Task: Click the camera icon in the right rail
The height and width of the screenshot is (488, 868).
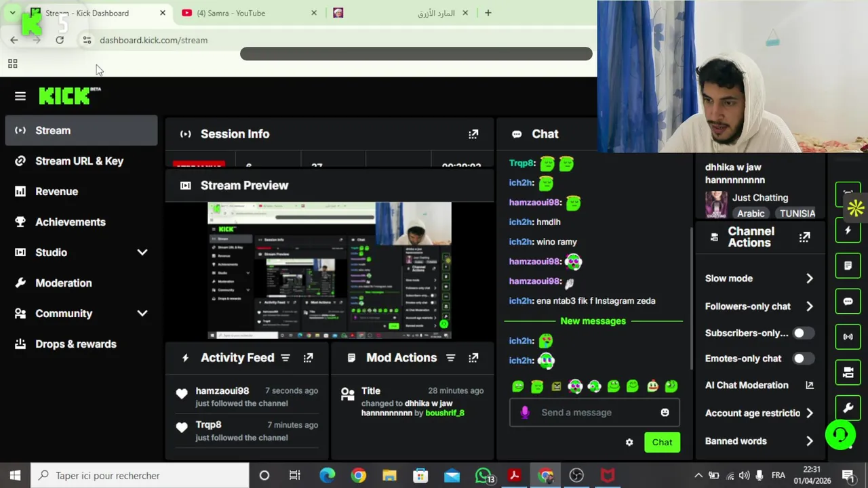Action: 848,372
